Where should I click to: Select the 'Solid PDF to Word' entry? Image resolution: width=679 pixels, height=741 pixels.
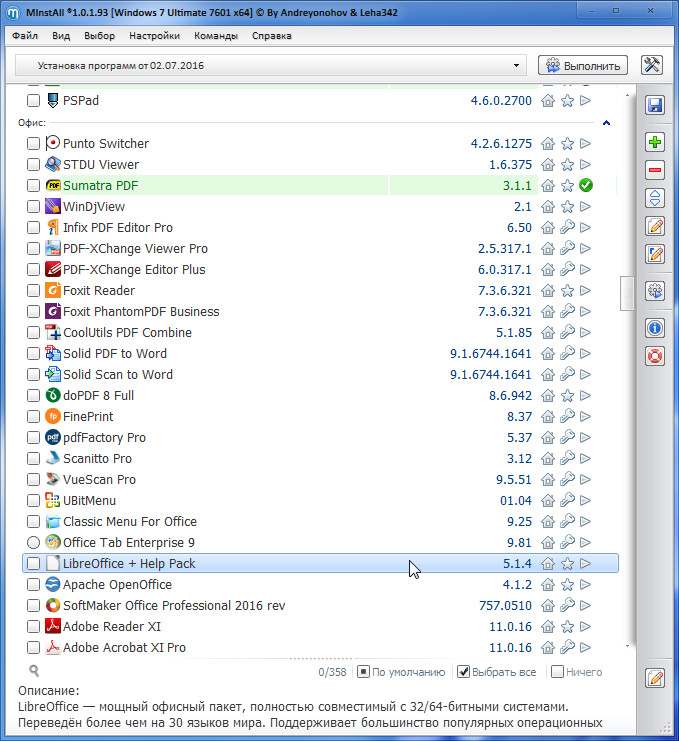(x=320, y=353)
